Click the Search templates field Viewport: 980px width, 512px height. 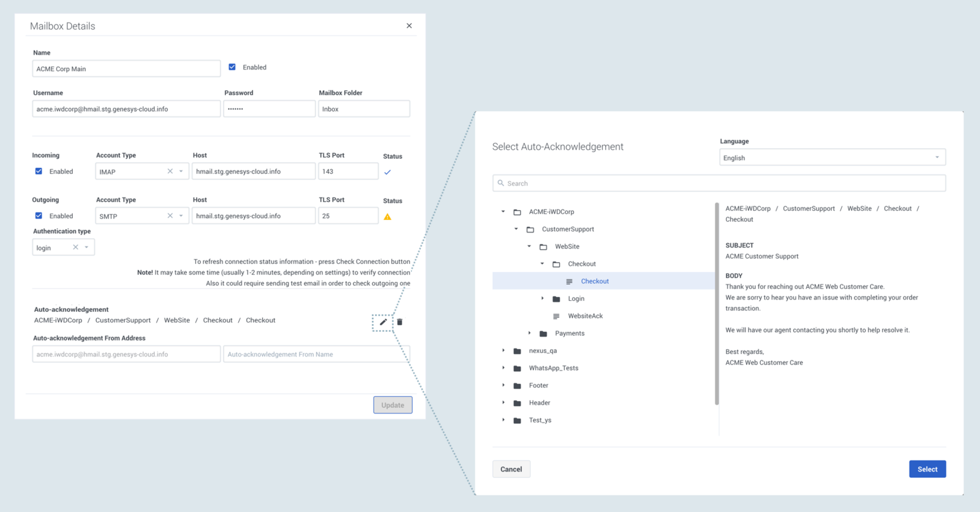[719, 183]
